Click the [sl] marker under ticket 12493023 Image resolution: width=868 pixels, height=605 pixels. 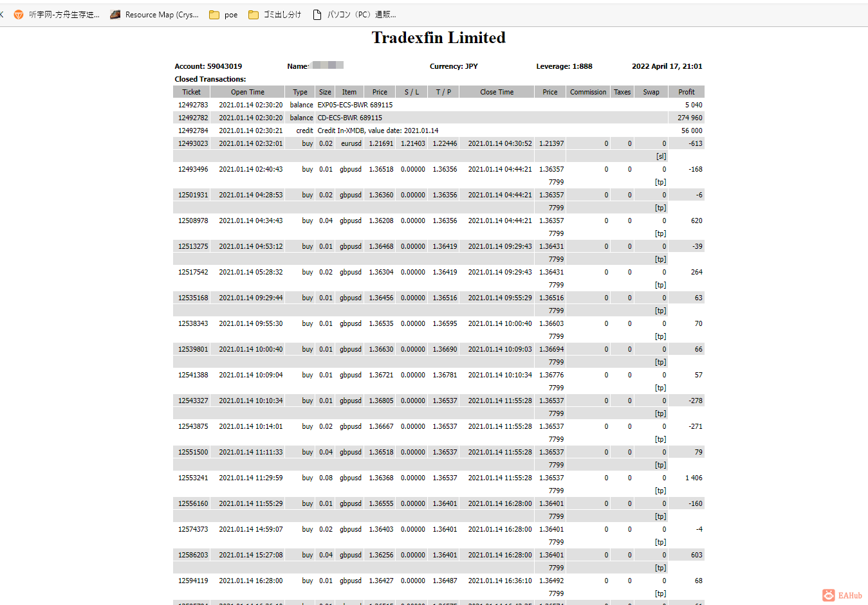coord(661,156)
